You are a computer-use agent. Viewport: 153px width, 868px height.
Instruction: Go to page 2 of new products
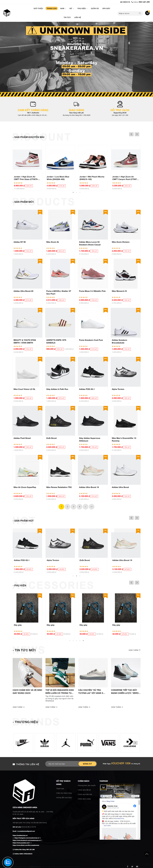pyautogui.click(x=67, y=506)
